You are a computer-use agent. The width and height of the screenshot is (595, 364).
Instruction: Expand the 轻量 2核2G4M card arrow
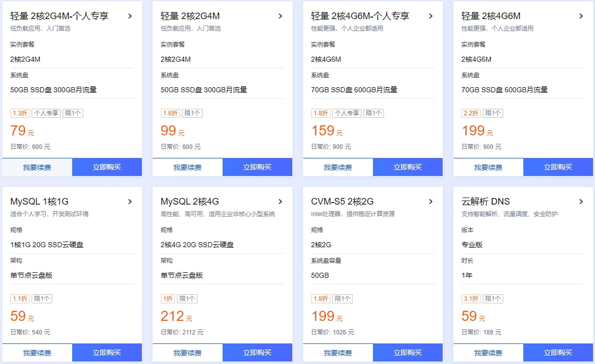pos(280,16)
